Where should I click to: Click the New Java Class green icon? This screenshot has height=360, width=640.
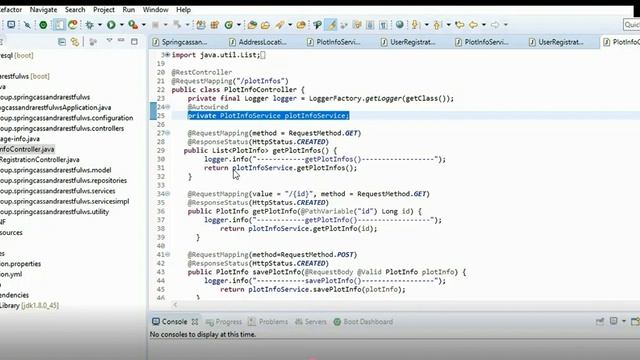click(229, 25)
